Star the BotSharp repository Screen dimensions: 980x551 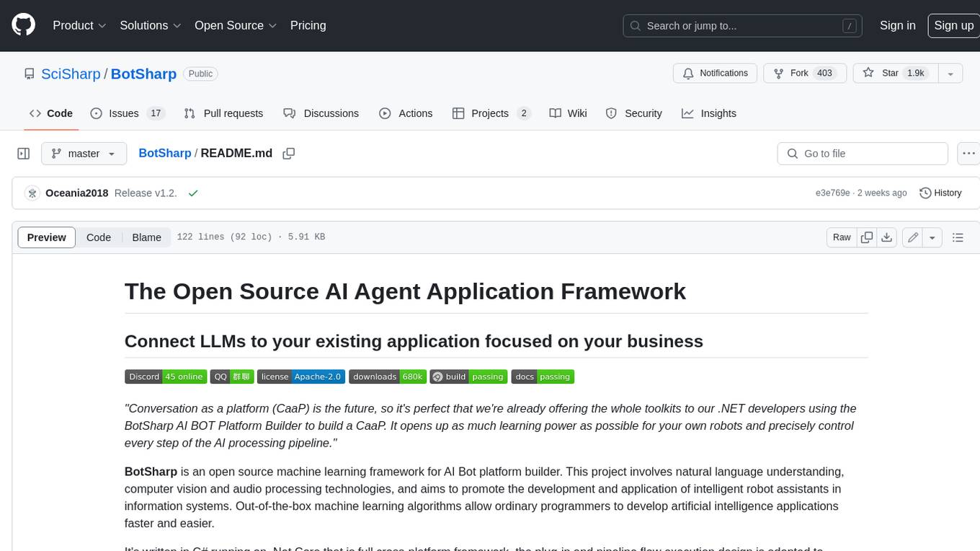tap(894, 74)
